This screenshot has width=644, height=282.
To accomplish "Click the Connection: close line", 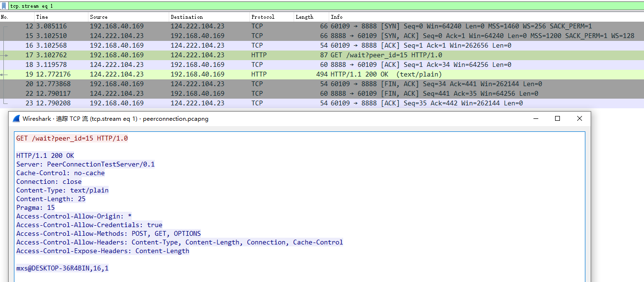I will 49,181.
